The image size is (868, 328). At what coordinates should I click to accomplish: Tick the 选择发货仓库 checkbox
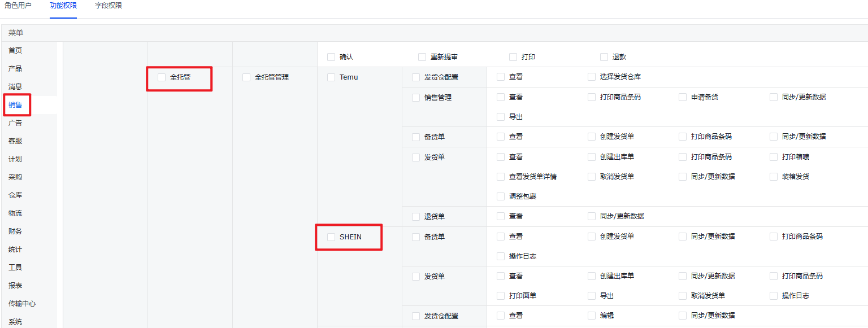[x=592, y=76]
